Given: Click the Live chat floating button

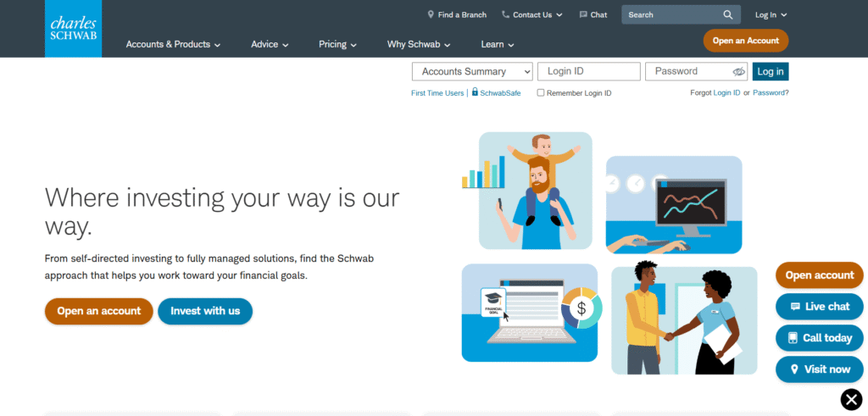Looking at the screenshot, I should 820,307.
